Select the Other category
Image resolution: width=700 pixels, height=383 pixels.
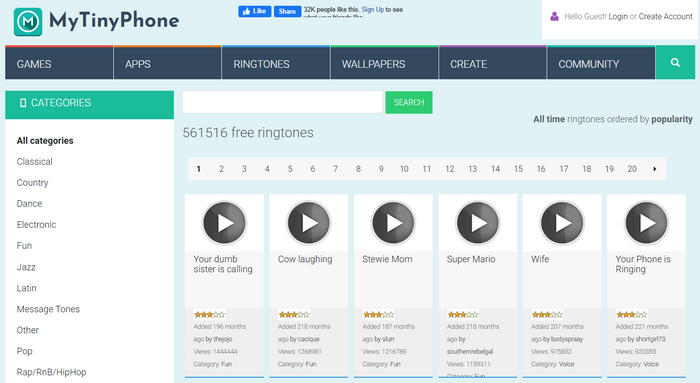point(28,330)
